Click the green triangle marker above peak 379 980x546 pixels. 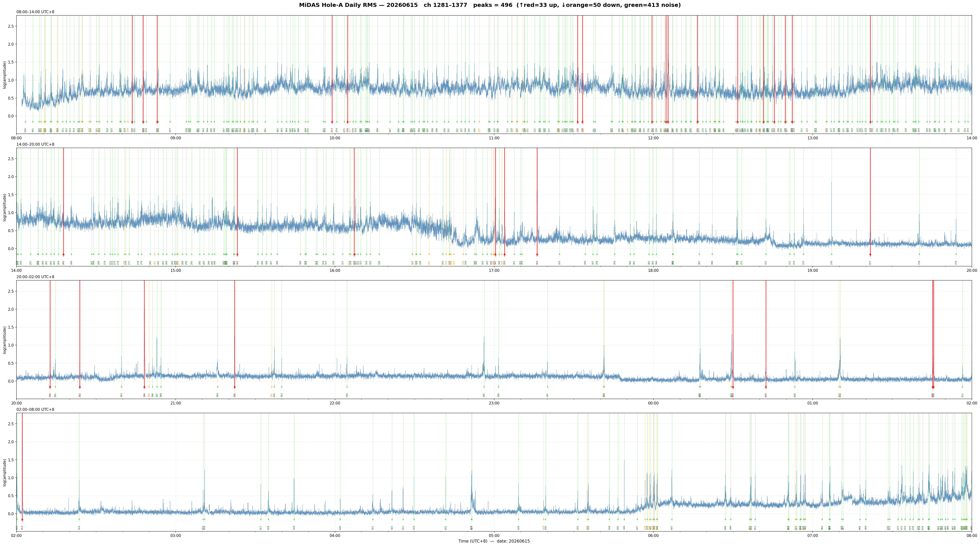[x=956, y=254]
